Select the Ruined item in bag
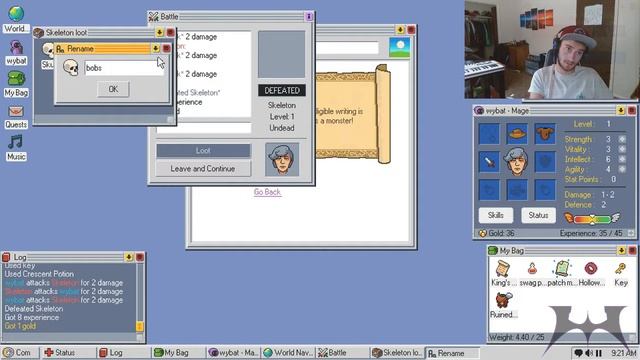Screen dimensions: 640x360 [504, 306]
